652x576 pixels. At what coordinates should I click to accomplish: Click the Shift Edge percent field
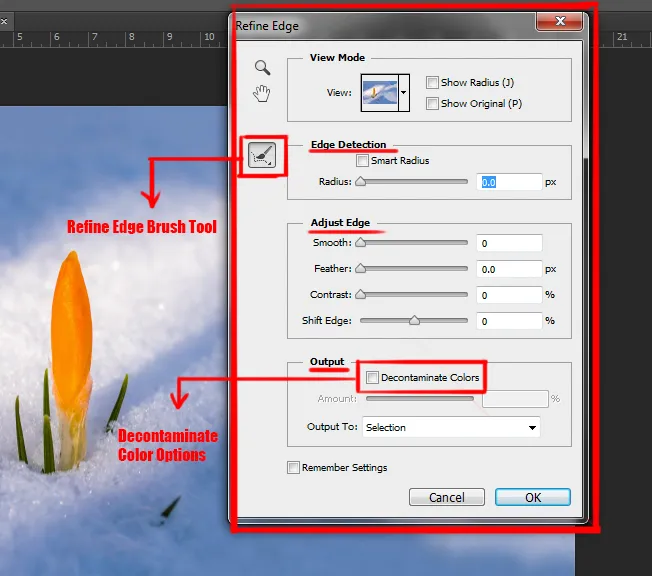(509, 321)
